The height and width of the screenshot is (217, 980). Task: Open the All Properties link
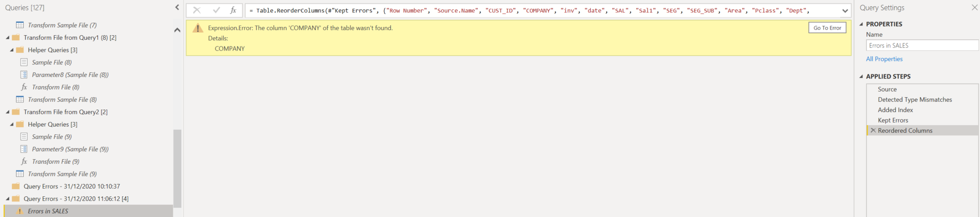click(x=884, y=59)
